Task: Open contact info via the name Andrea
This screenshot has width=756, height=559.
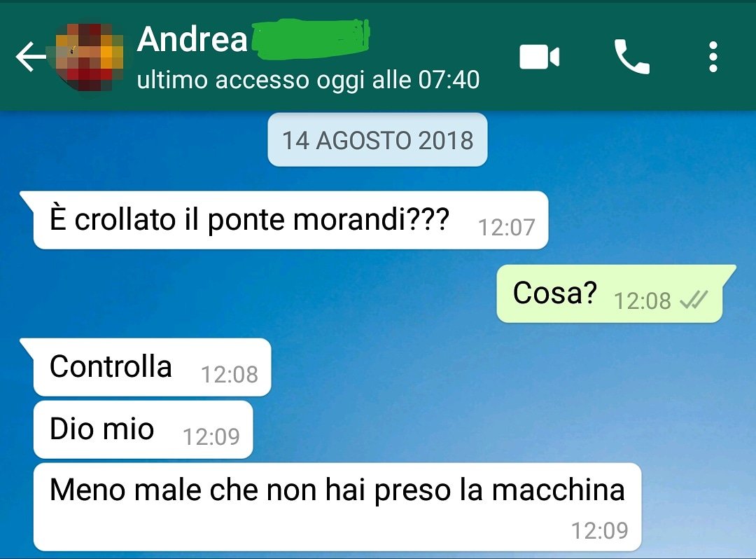Action: coord(192,39)
